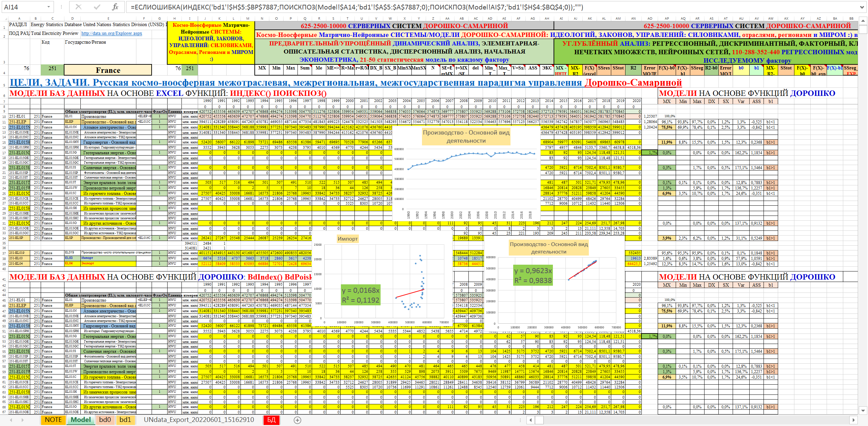Viewport: 868px width, 426px height.
Task: Open the Name Box dropdown arrow
Action: point(49,7)
